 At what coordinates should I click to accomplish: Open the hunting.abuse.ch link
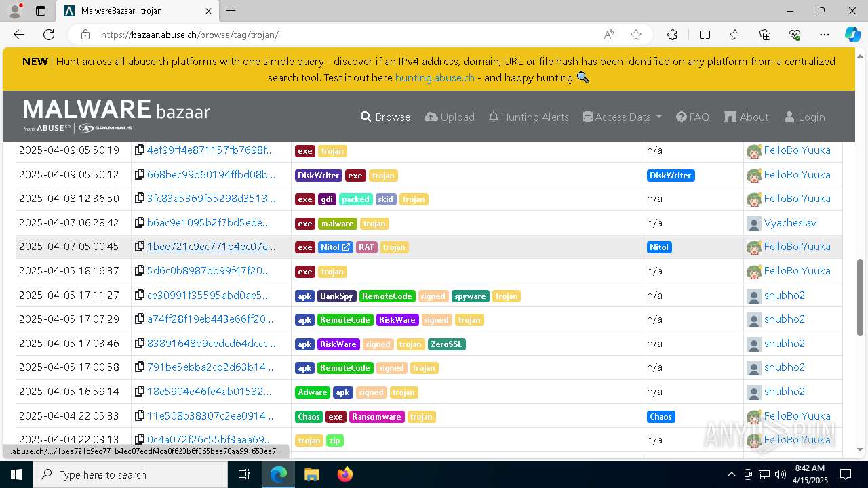coord(435,77)
